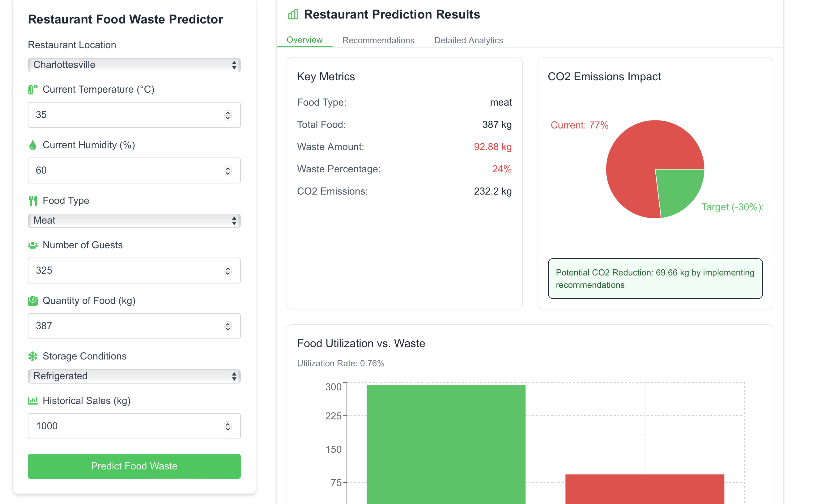Click the bar chart Historical Sales icon
The image size is (834, 504).
click(x=32, y=401)
